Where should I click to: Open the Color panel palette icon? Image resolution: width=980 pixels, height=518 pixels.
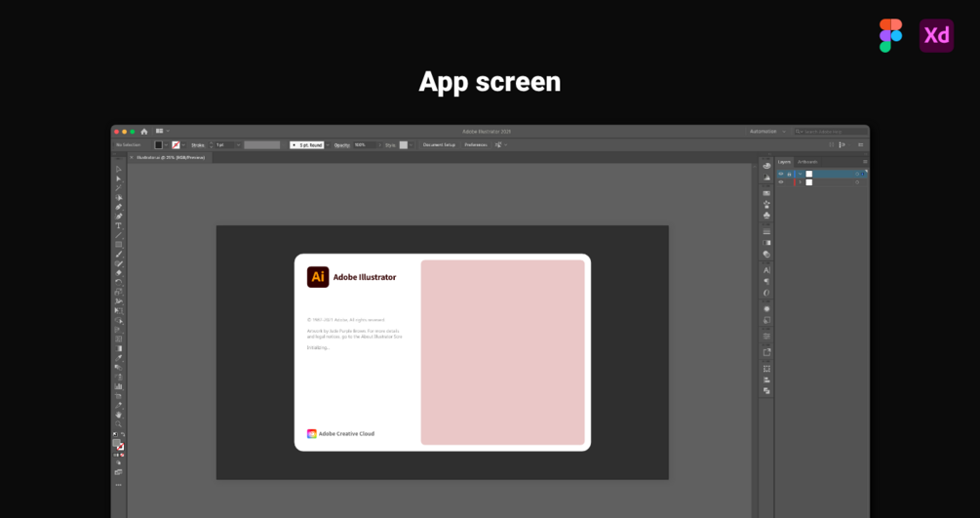[x=766, y=166]
